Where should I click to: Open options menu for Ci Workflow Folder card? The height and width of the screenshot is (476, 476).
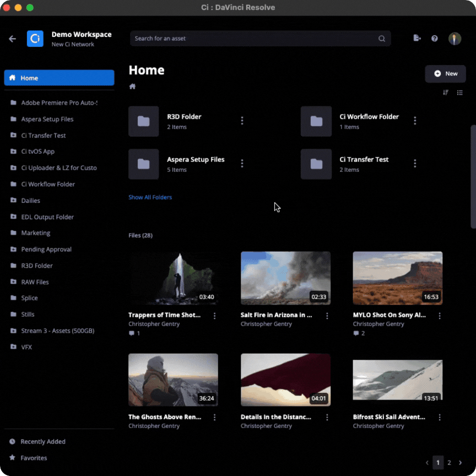[415, 121]
